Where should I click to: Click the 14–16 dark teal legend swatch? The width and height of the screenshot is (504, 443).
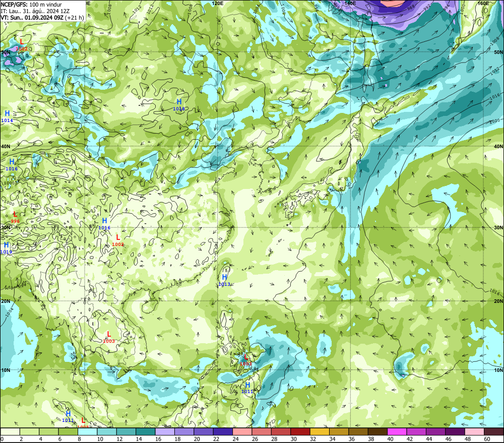[145, 431]
